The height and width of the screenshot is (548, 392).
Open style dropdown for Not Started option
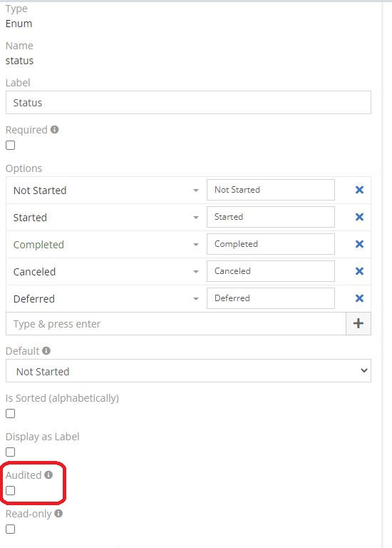(x=196, y=191)
